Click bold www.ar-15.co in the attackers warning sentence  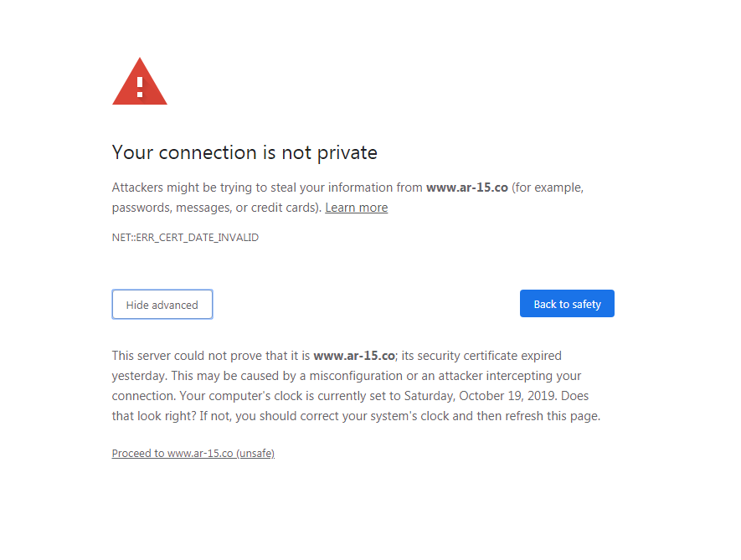pyautogui.click(x=466, y=188)
